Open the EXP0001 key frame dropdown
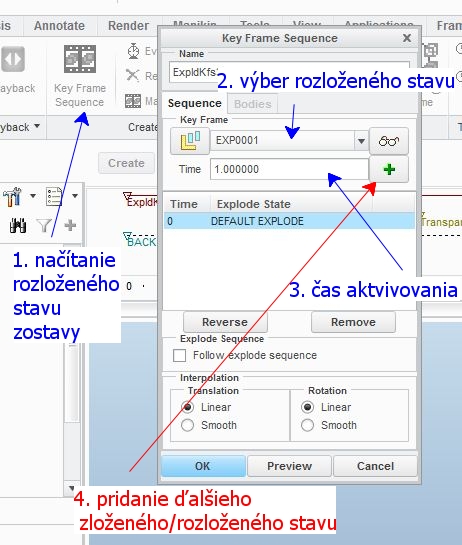The height and width of the screenshot is (545, 462). point(361,141)
